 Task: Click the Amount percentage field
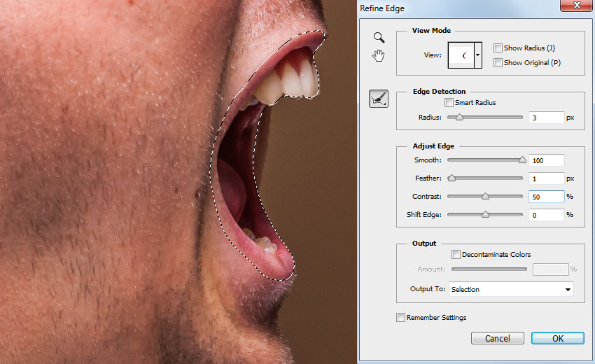pos(551,269)
